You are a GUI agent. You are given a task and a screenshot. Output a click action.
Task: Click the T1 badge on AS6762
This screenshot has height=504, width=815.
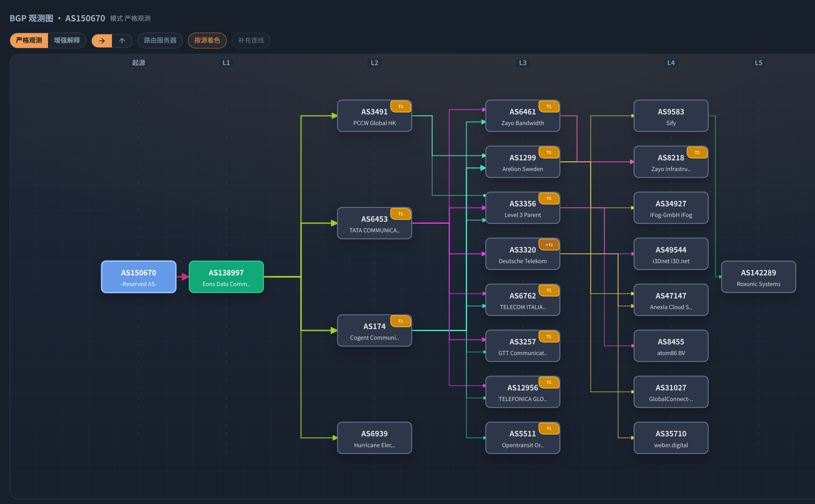[549, 290]
